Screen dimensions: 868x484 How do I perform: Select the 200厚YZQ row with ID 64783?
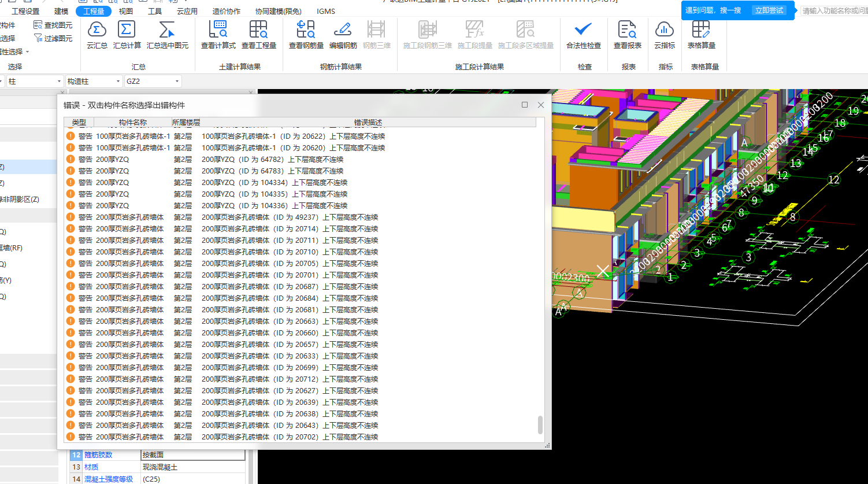[301, 171]
